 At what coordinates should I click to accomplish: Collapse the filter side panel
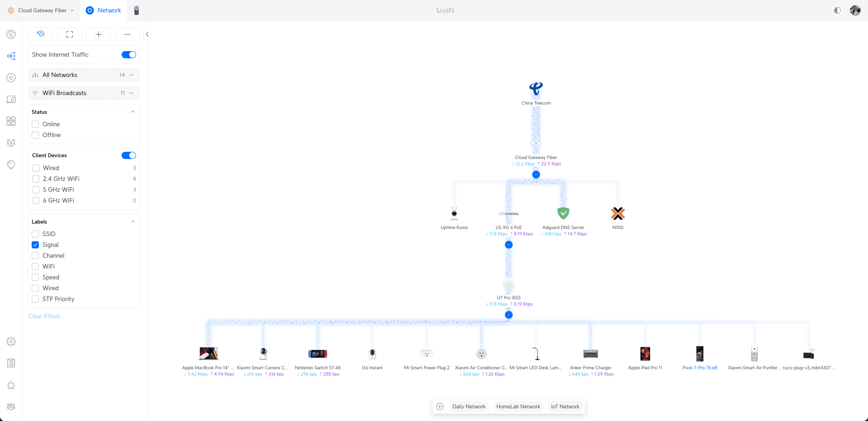pos(147,34)
